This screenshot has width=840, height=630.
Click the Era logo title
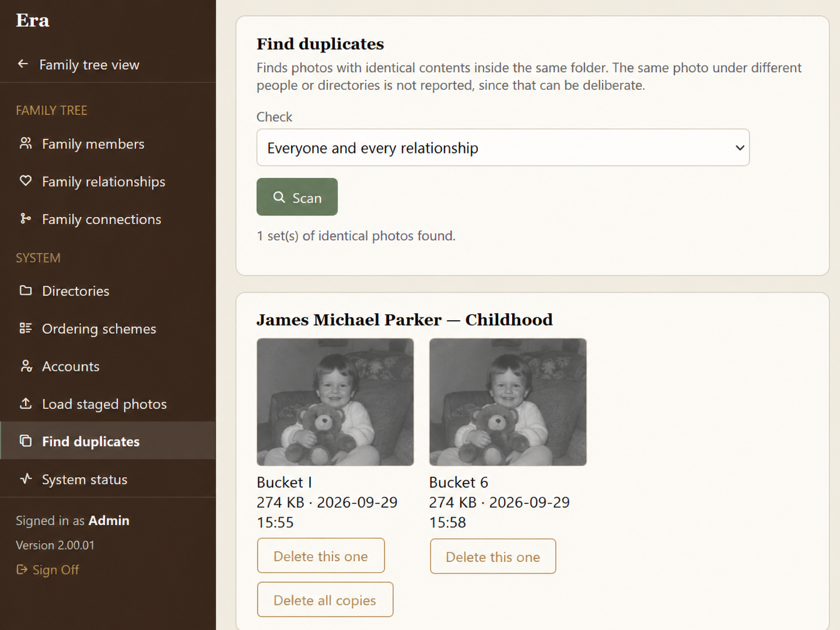[32, 20]
